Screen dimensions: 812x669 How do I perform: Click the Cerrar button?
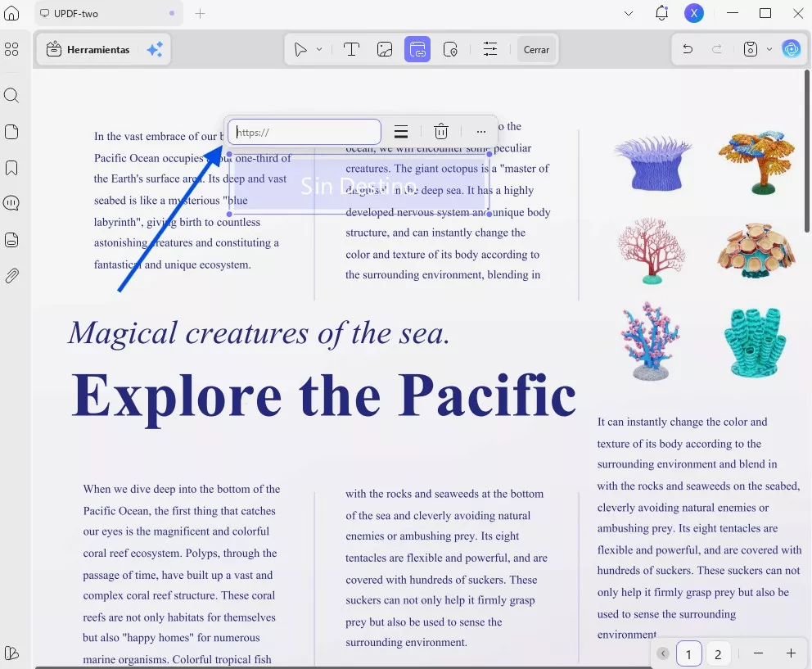click(536, 50)
